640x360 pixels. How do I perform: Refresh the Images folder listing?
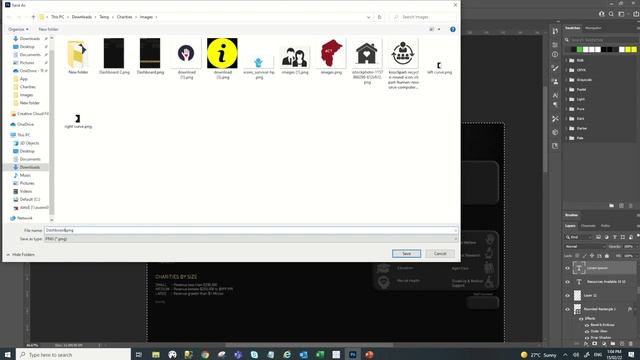click(x=379, y=17)
